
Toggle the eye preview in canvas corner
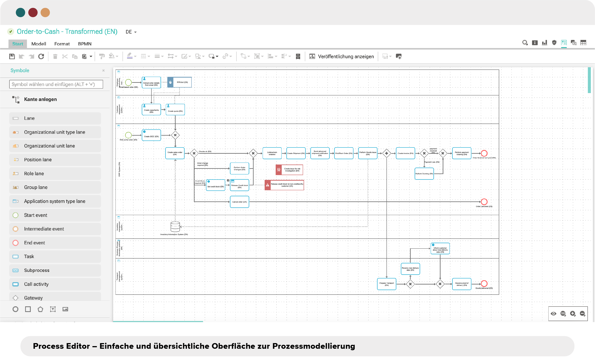pos(554,314)
